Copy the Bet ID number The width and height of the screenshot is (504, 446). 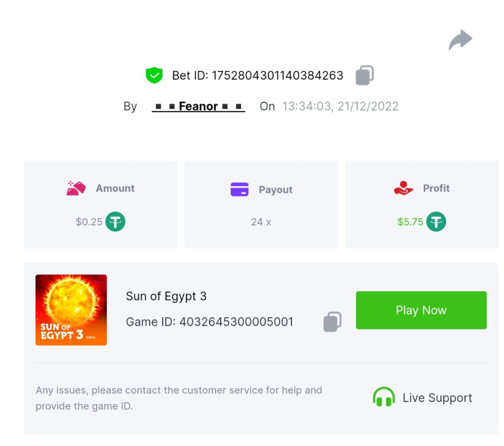[365, 76]
